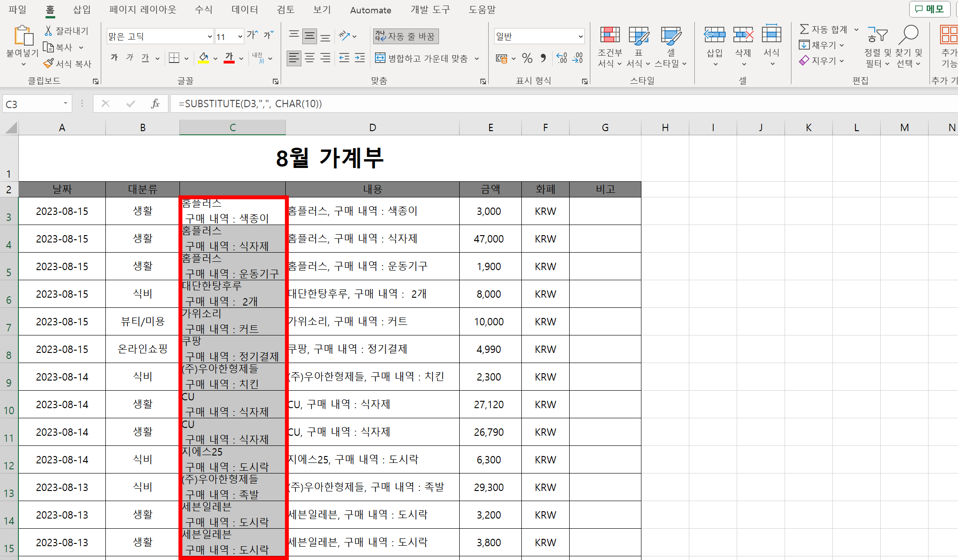Decrease font size with 가v icon
Screen dimensions: 958x560
[269, 35]
